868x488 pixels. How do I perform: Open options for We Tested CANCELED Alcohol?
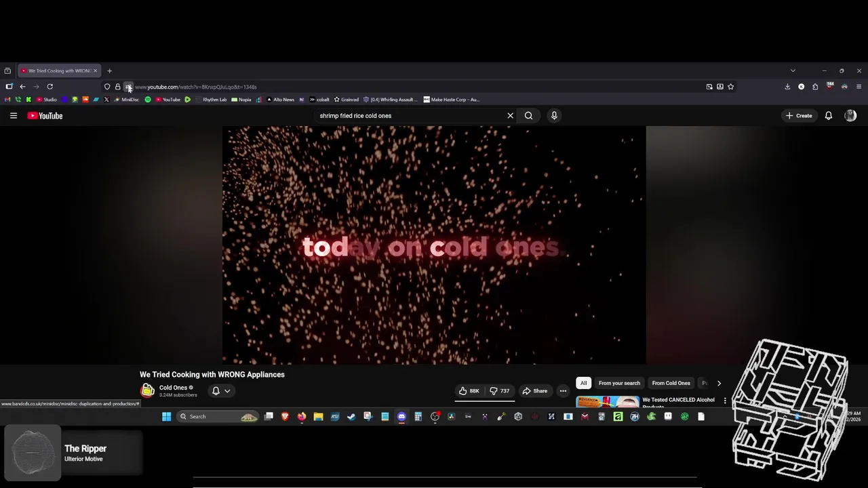725,401
